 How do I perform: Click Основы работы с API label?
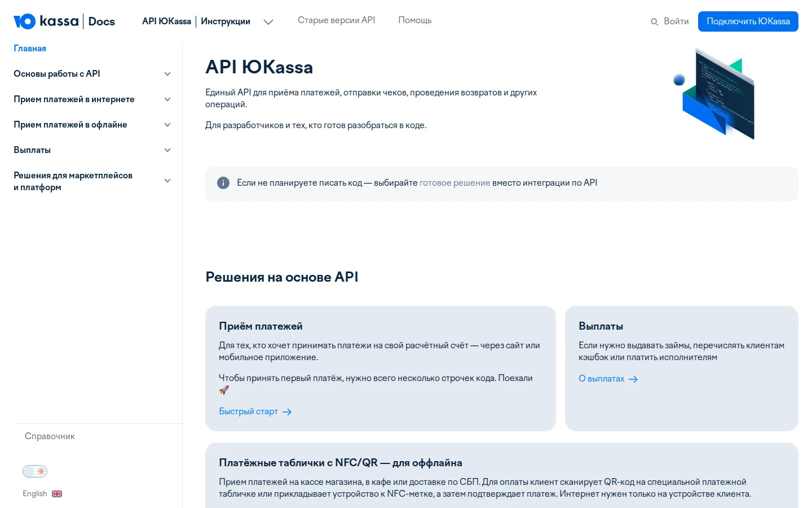57,74
